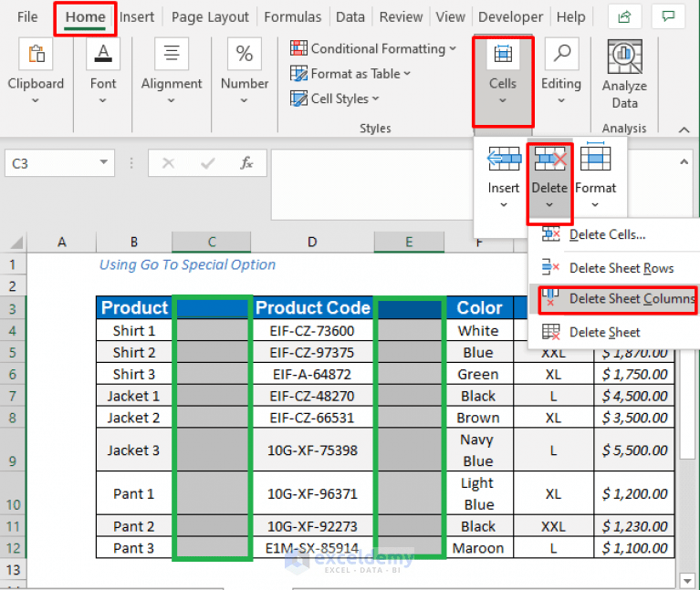Image resolution: width=700 pixels, height=590 pixels.
Task: Select row 13 header
Action: point(13,570)
